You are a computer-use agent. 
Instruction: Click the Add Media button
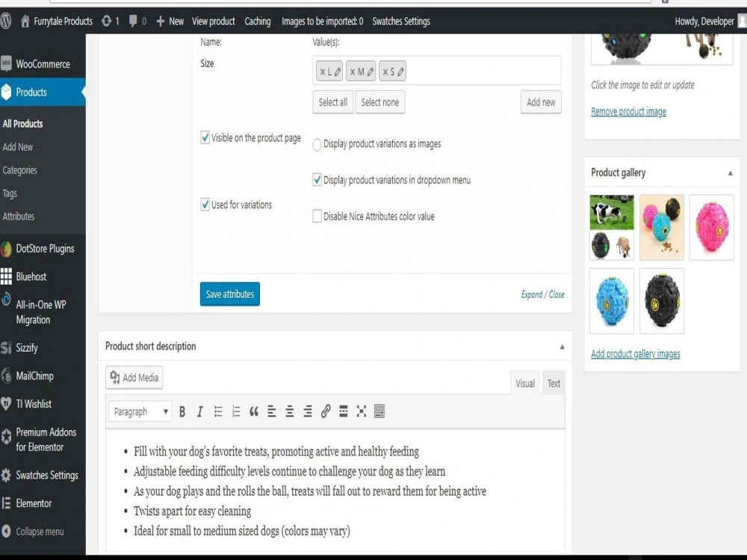coord(134,378)
